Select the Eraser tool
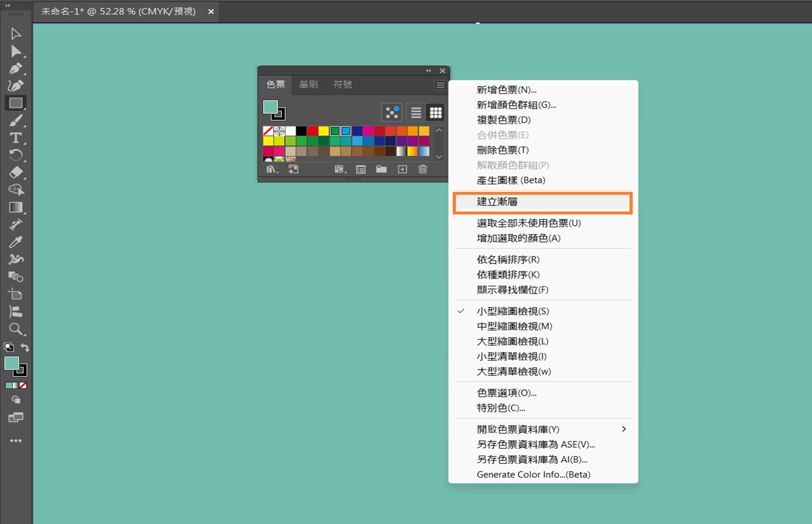This screenshot has width=812, height=524. tap(16, 172)
